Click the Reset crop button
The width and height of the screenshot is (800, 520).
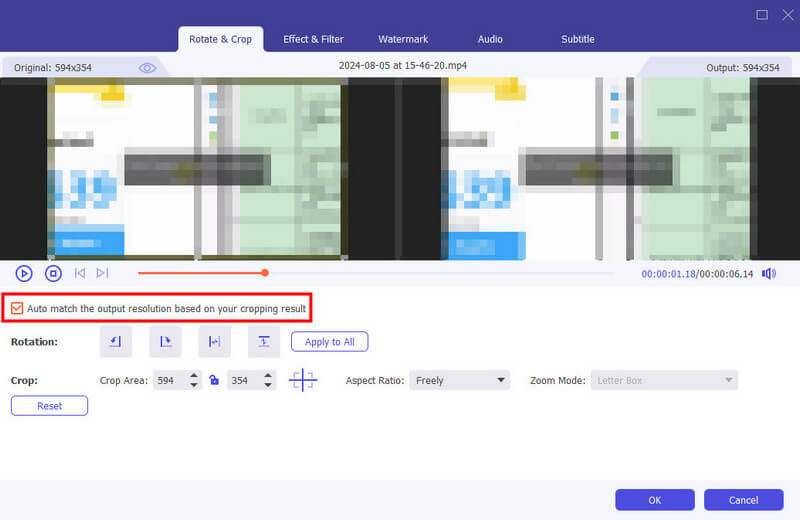coord(49,406)
